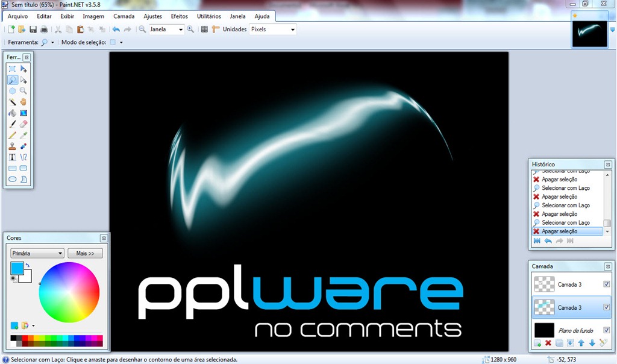Open the palette manager dropdown arrow
This screenshot has height=364, width=617.
click(33, 326)
